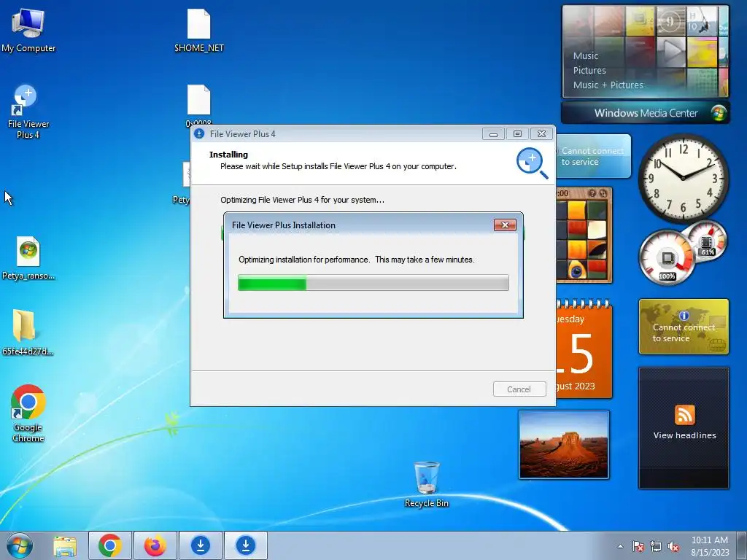Select the Petya_ranso... file icon
This screenshot has height=560, width=747.
(28, 257)
